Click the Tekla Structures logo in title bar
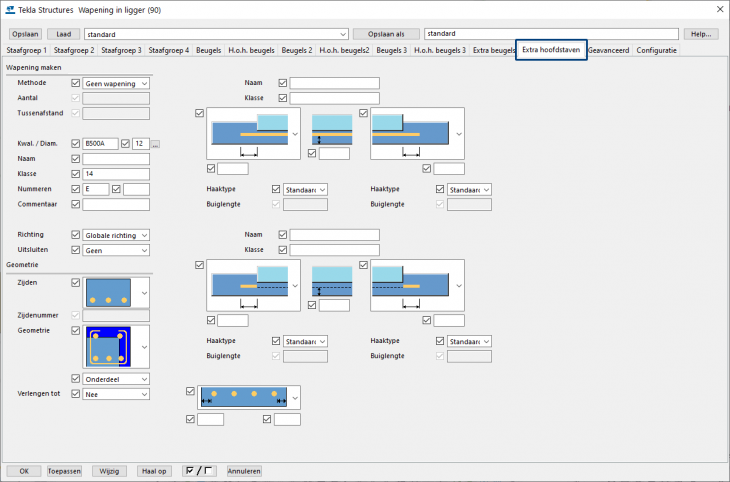Image resolution: width=730 pixels, height=482 pixels. coord(11,10)
